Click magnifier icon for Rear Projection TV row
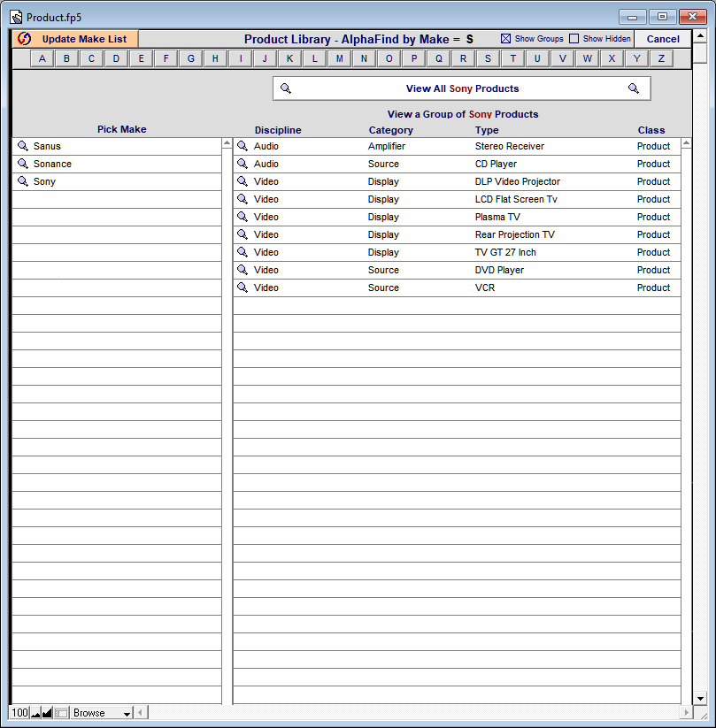This screenshot has height=728, width=716. [x=243, y=234]
